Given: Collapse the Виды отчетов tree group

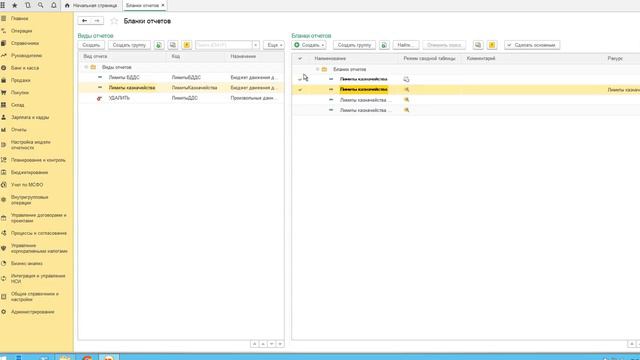Looking at the screenshot, I should 86,67.
